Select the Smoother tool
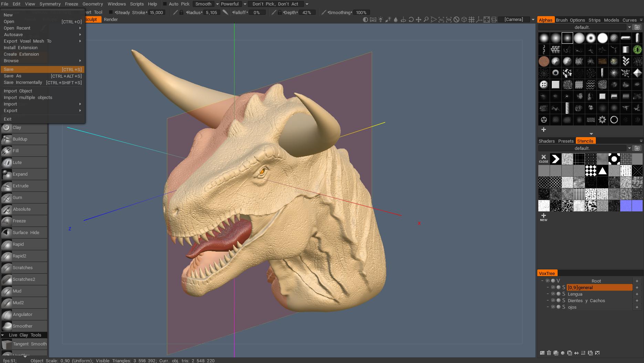The height and width of the screenshot is (363, 644). coord(24,326)
